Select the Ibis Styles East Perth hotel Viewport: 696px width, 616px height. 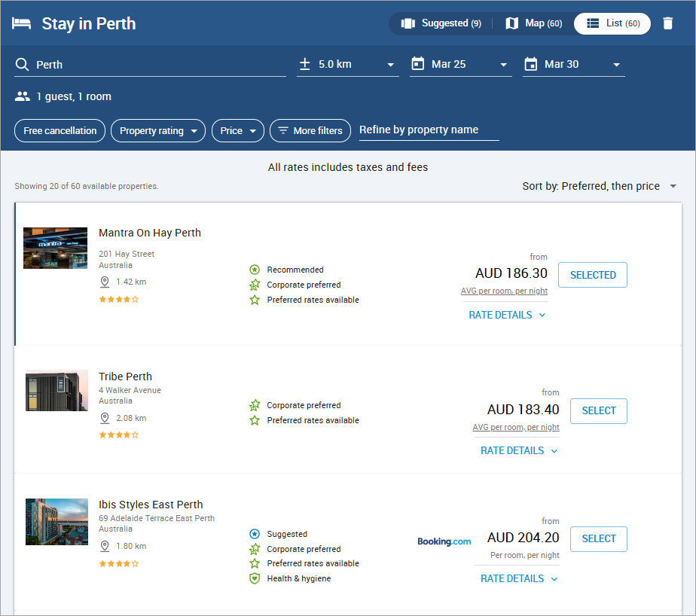point(598,538)
